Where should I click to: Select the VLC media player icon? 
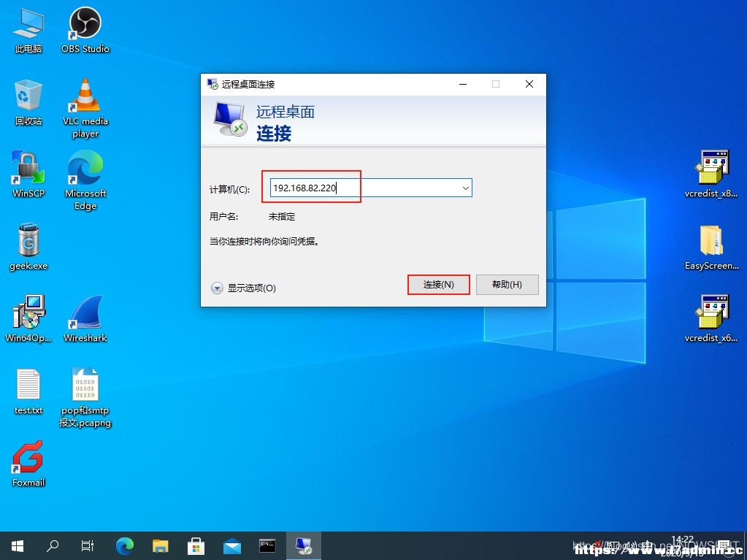pyautogui.click(x=85, y=109)
